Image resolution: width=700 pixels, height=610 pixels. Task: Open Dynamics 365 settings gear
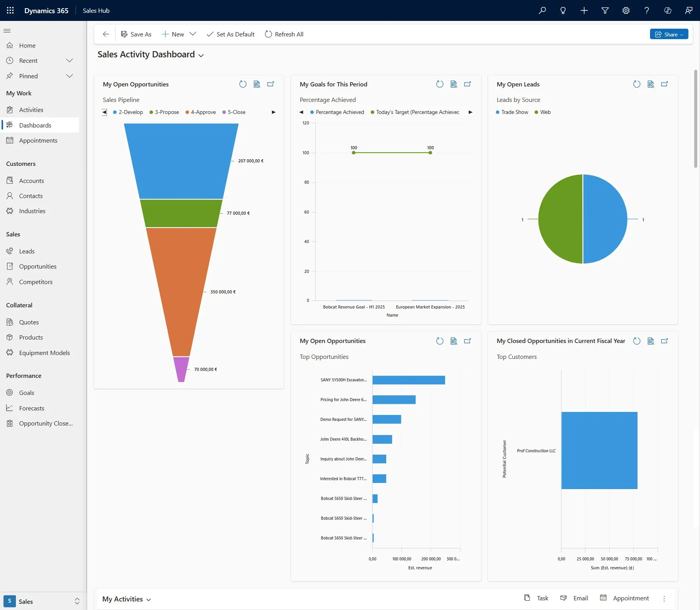click(x=626, y=10)
